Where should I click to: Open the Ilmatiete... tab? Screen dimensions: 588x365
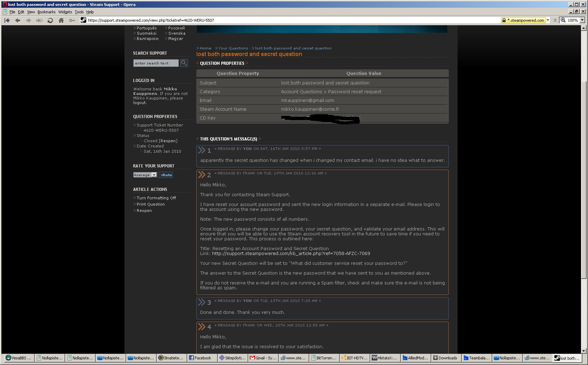[x=171, y=358]
